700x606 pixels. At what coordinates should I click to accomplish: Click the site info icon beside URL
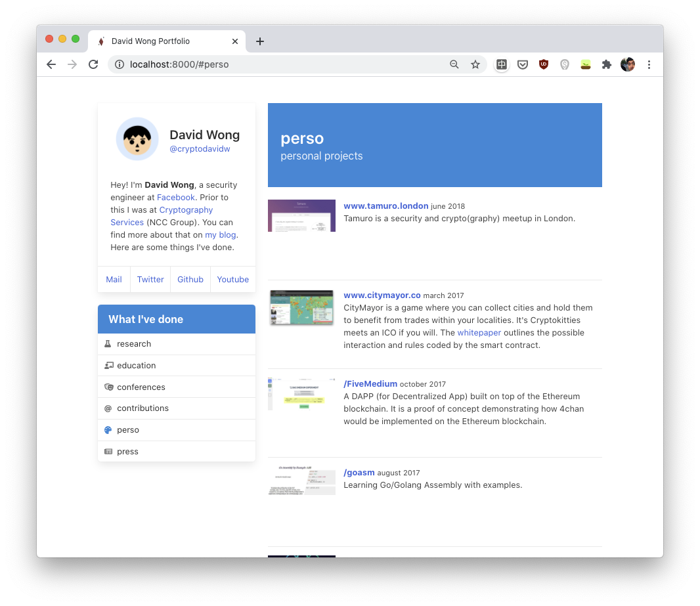pos(120,64)
